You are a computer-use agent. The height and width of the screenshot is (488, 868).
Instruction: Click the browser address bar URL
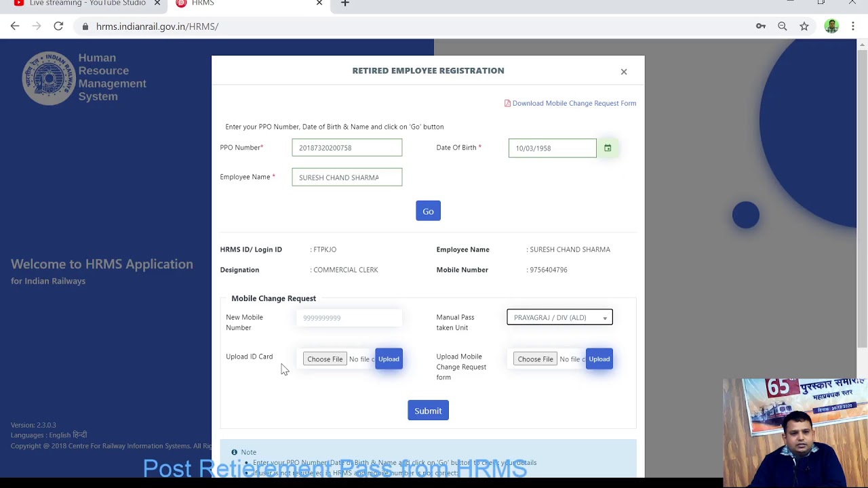click(x=157, y=26)
